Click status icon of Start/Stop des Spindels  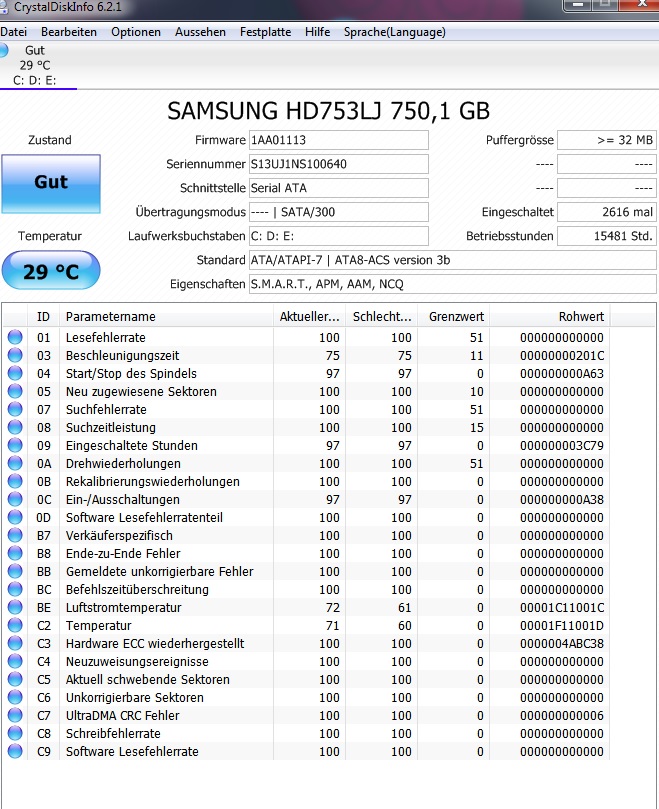pyautogui.click(x=15, y=374)
